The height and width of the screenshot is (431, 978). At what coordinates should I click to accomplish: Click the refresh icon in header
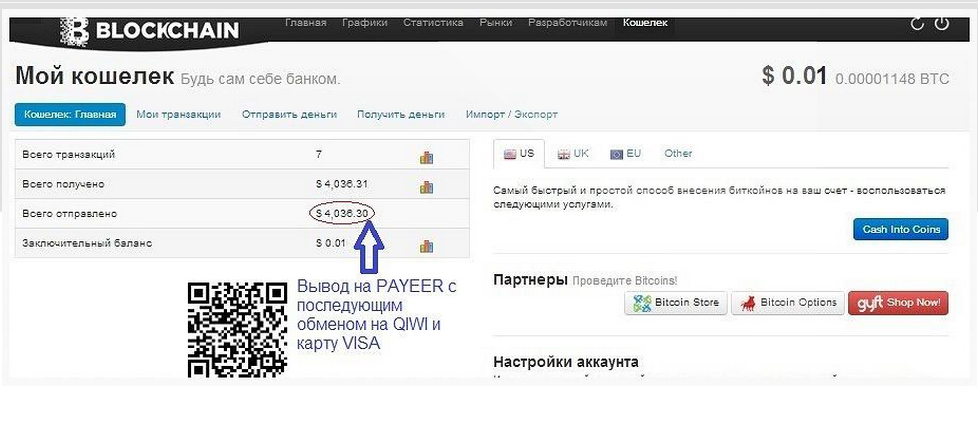[x=917, y=24]
